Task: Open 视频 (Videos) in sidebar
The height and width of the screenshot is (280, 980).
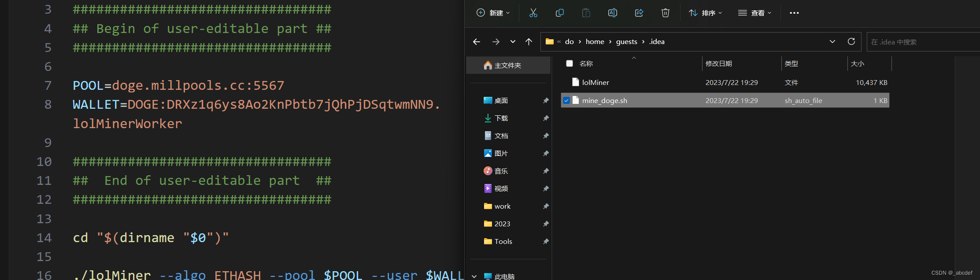Action: [x=501, y=188]
